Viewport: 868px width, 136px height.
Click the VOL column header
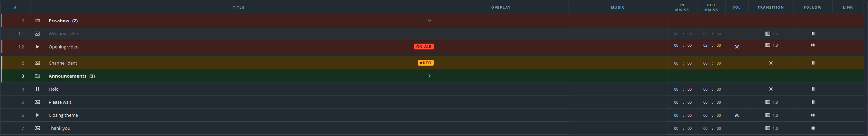tap(737, 7)
